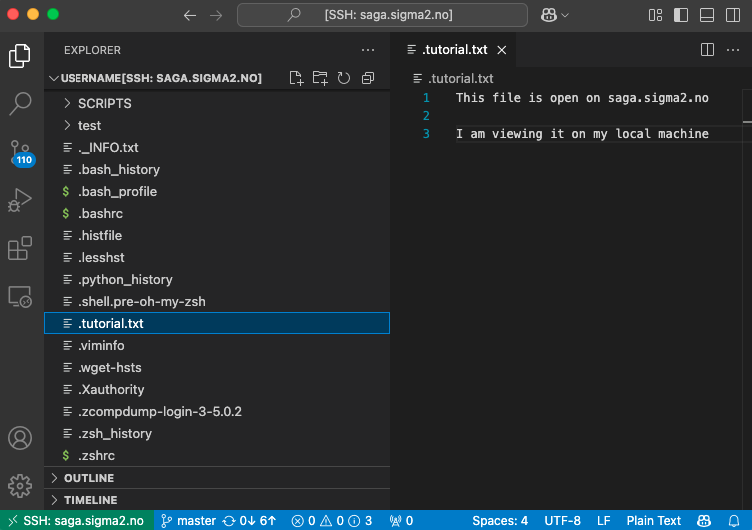Close the .tutorial.txt editor tab
Screen dimensions: 752x530
pyautogui.click(x=502, y=49)
